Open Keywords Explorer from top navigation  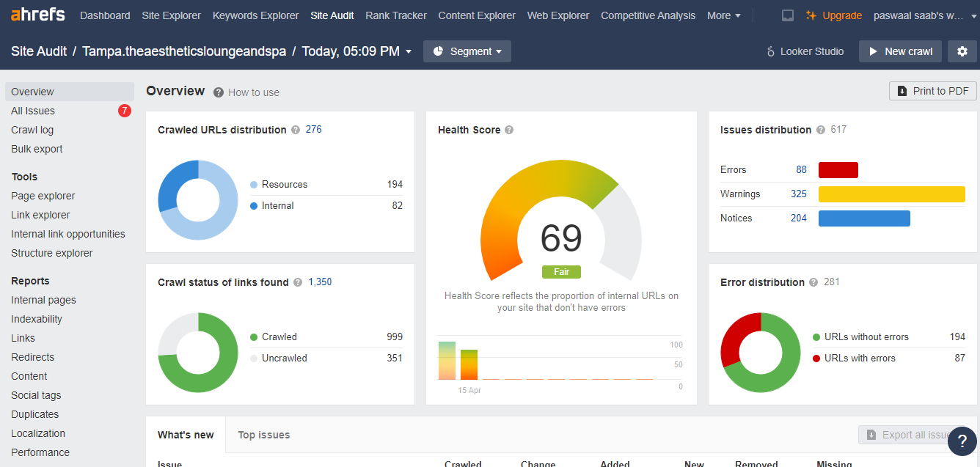pos(256,15)
